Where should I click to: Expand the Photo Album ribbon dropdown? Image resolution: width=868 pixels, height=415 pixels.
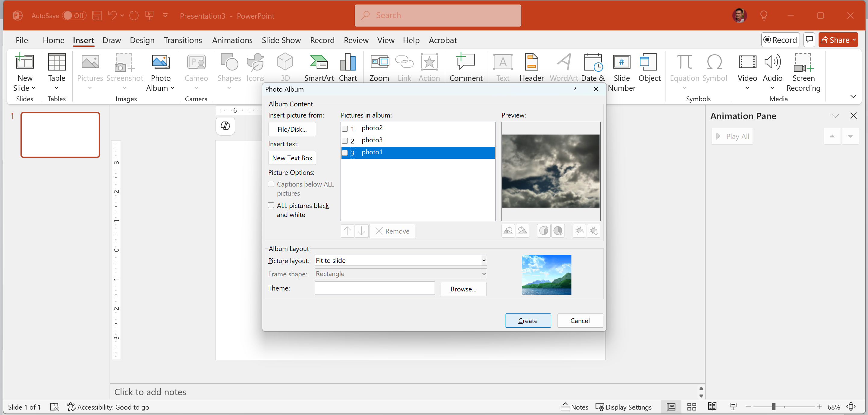[x=172, y=88]
